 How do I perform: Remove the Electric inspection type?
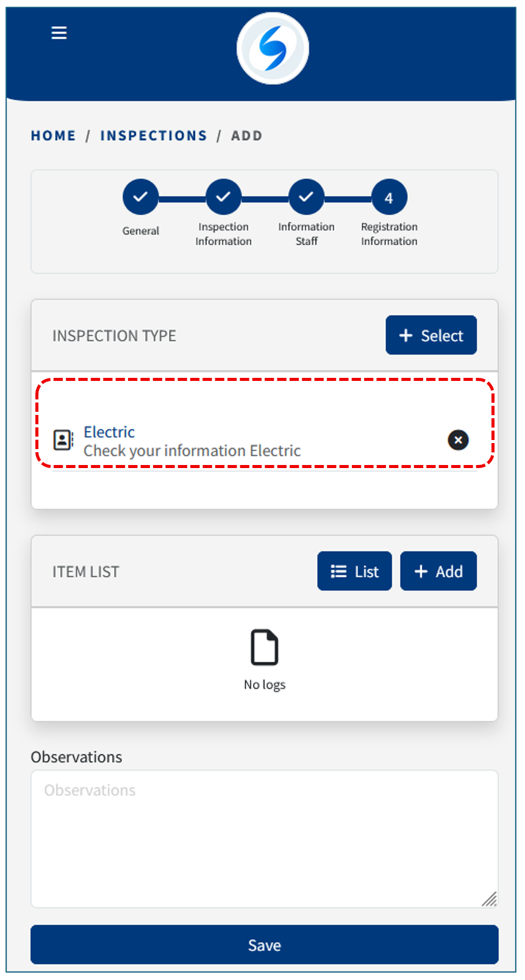tap(458, 440)
